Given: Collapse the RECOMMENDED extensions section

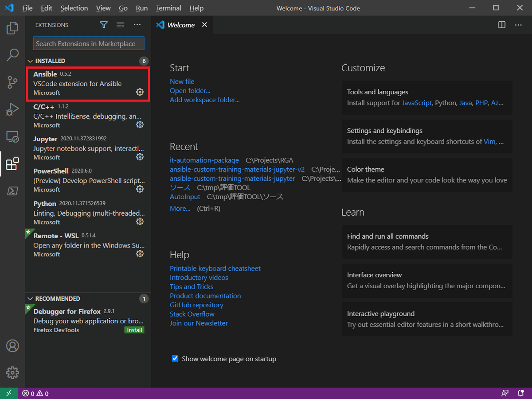Looking at the screenshot, I should click(x=88, y=298).
